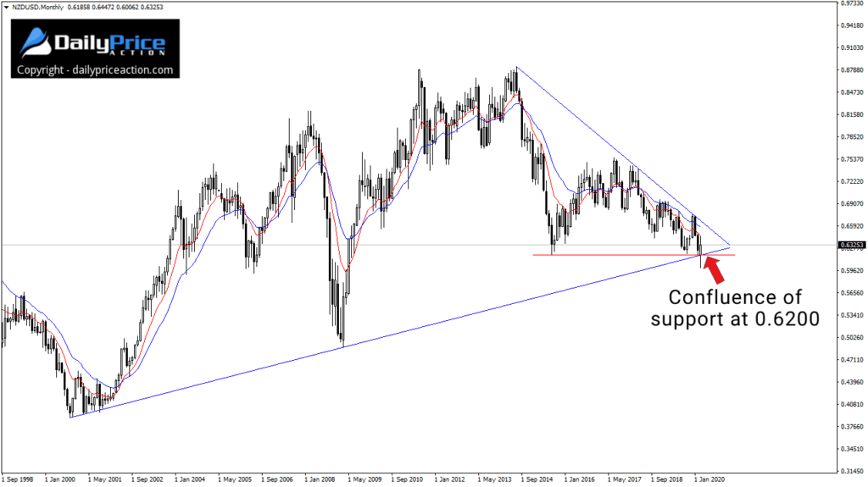Click the open value 0.61858 in header
868x487 pixels.
(x=79, y=7)
